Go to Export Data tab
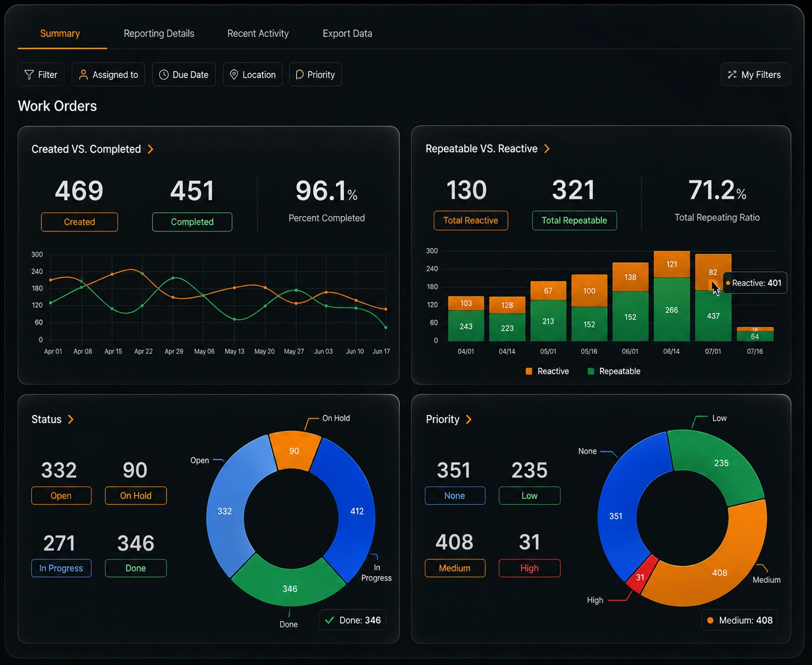The height and width of the screenshot is (665, 812). (x=347, y=33)
